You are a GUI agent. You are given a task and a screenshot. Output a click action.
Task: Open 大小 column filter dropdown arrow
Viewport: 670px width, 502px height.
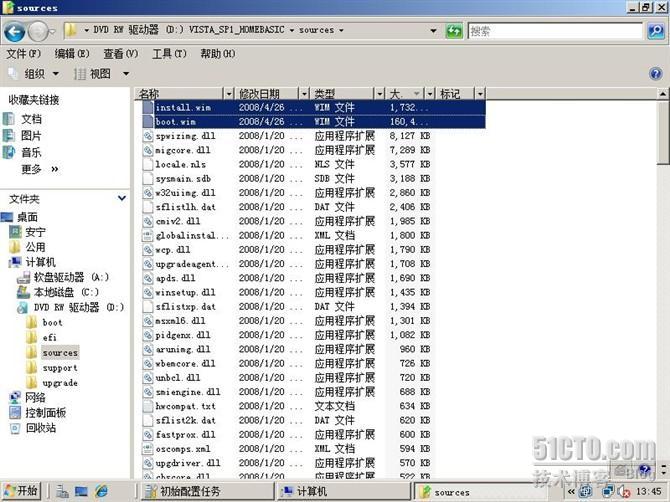(x=430, y=94)
